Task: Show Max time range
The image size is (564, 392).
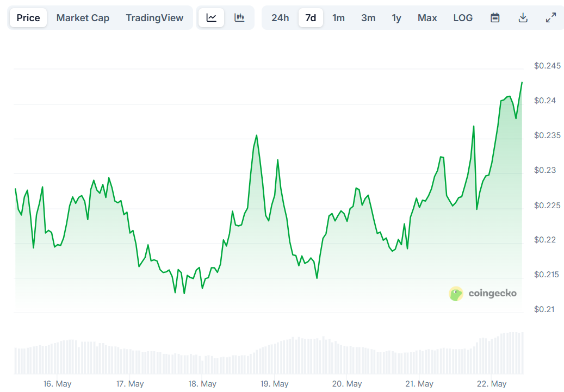Action: 427,18
